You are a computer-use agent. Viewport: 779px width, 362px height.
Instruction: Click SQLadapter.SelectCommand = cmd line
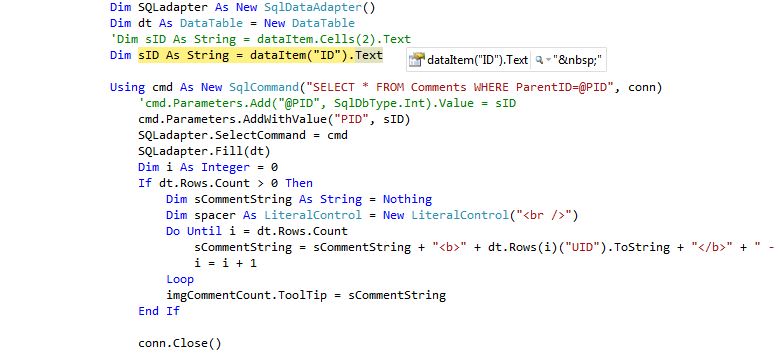coord(243,136)
